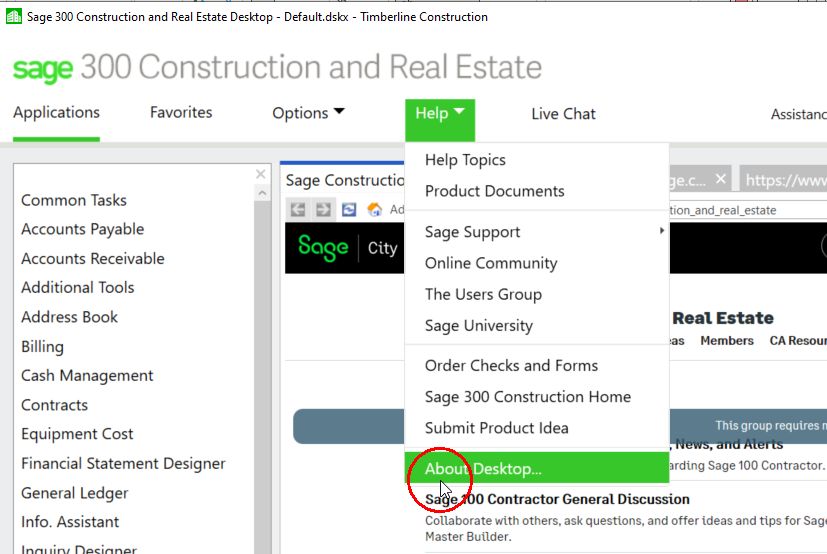Open Sage 300 Construction Home menu item
Viewport: 827px width, 554px height.
pos(537,397)
